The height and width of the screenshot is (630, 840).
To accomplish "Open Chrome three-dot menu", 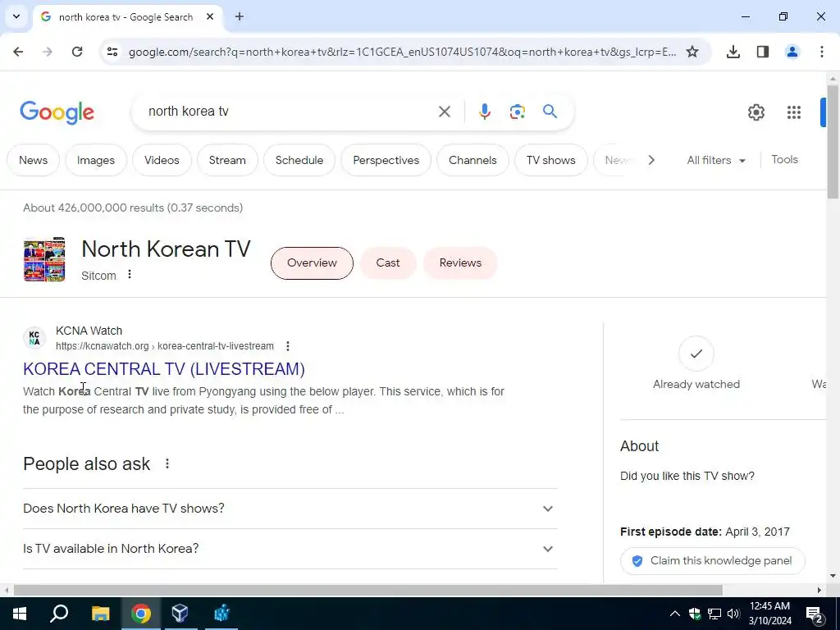I will click(822, 52).
